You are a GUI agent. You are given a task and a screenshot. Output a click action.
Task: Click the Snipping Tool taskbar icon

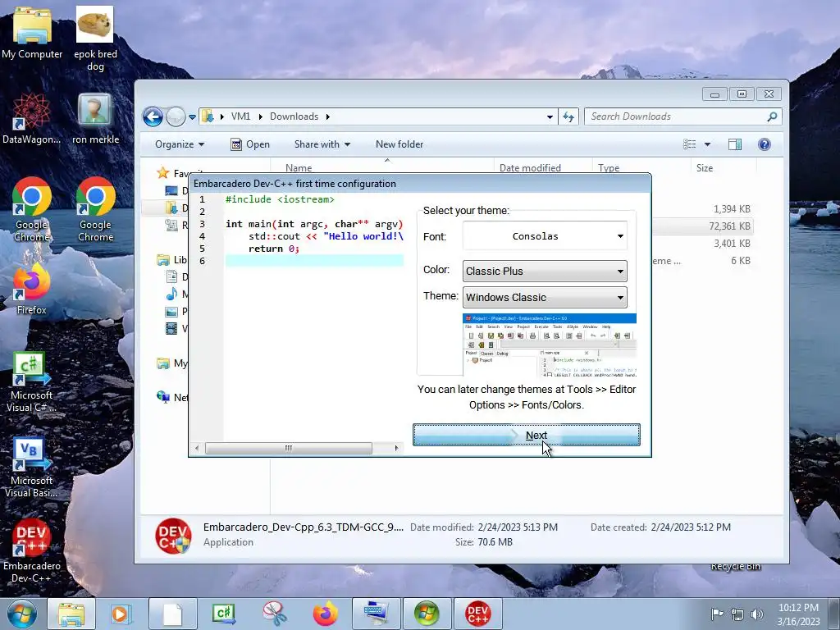pos(274,614)
